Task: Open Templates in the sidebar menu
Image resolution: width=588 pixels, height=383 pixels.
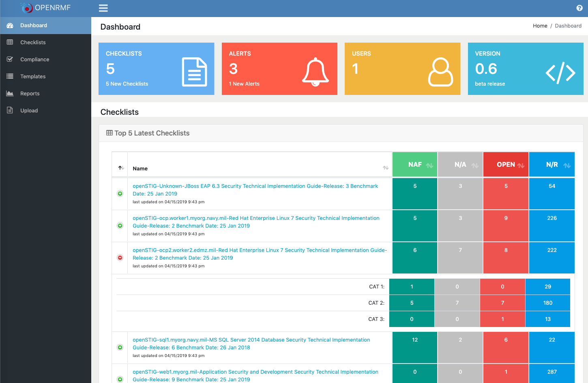Action: point(45,76)
